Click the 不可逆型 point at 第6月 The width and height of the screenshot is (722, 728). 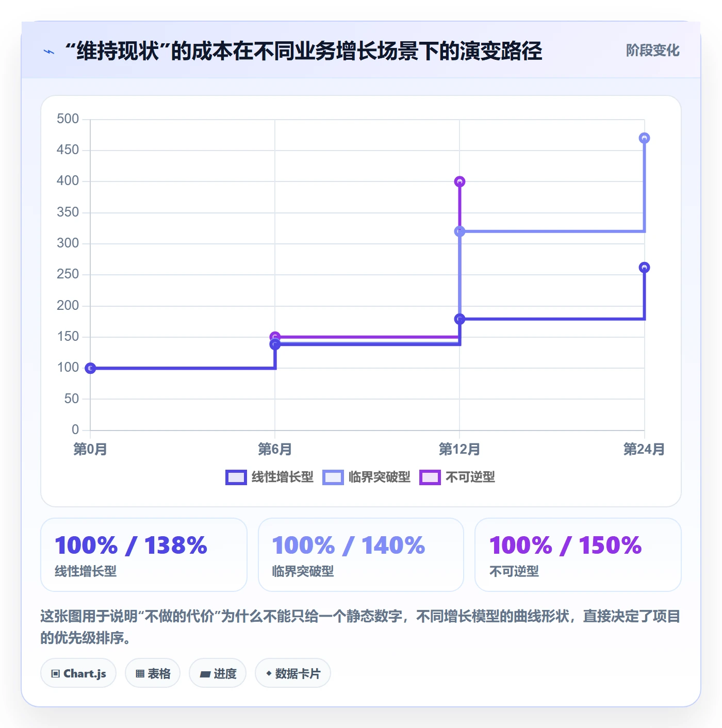click(275, 336)
